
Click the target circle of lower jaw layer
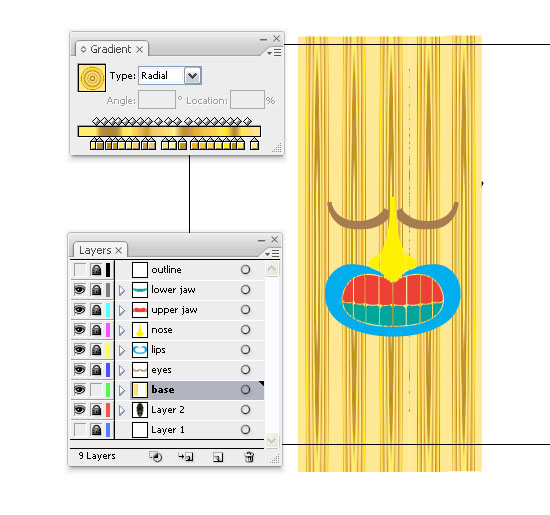pos(246,289)
